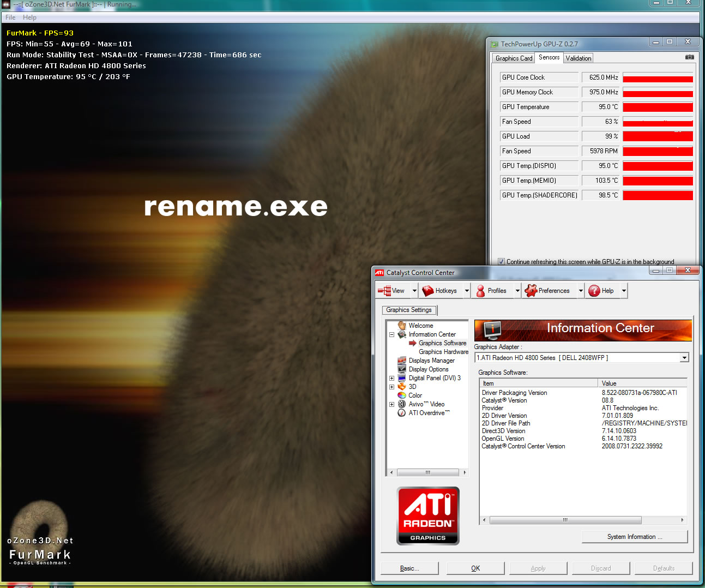Viewport: 705px width, 588px height.
Task: Select ATI Overdrive tree item
Action: click(x=429, y=413)
